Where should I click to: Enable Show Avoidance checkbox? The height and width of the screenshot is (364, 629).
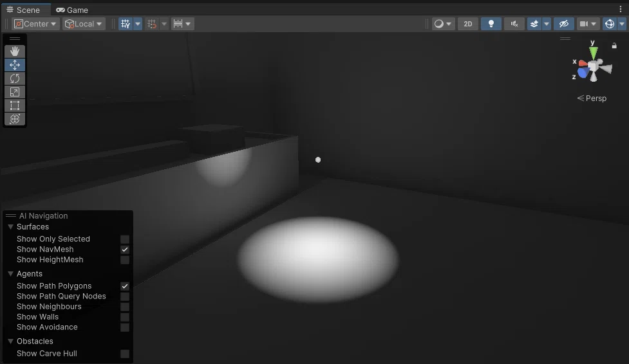(125, 327)
